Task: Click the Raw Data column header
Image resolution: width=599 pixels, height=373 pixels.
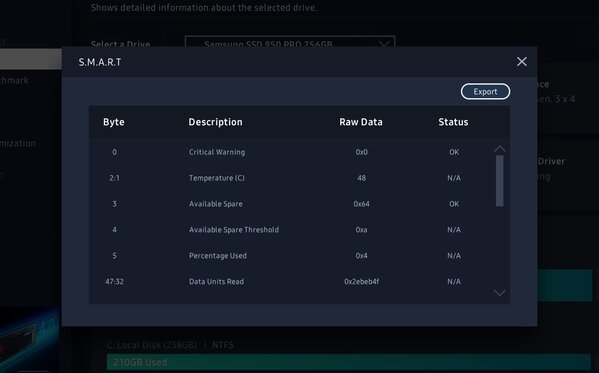Action: pos(361,122)
